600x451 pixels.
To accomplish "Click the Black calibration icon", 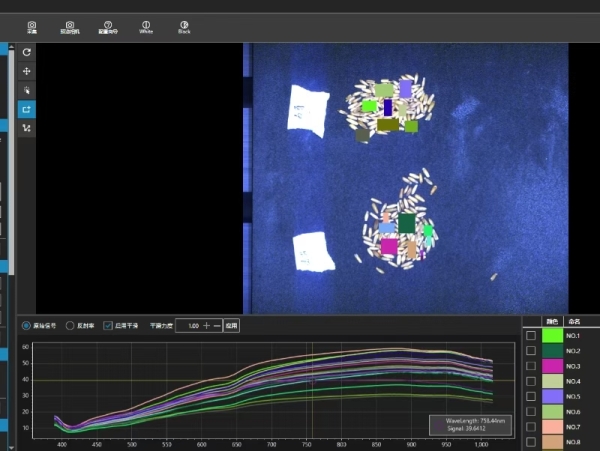I will (x=184, y=25).
